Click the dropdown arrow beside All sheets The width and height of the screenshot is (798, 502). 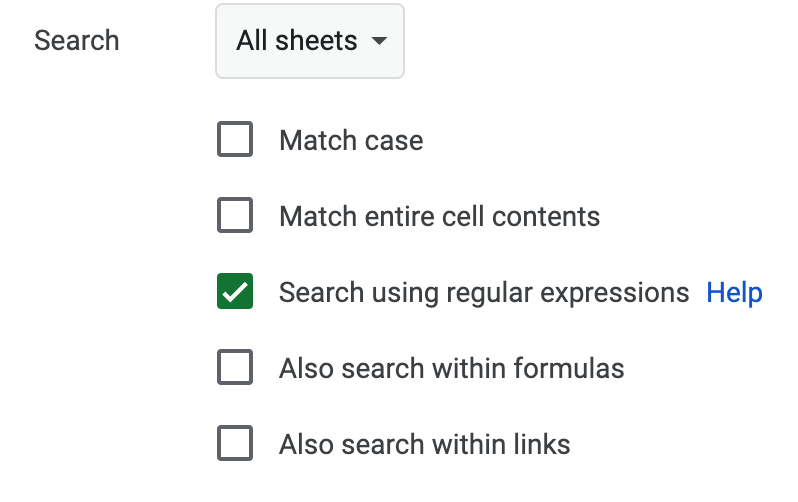point(378,42)
